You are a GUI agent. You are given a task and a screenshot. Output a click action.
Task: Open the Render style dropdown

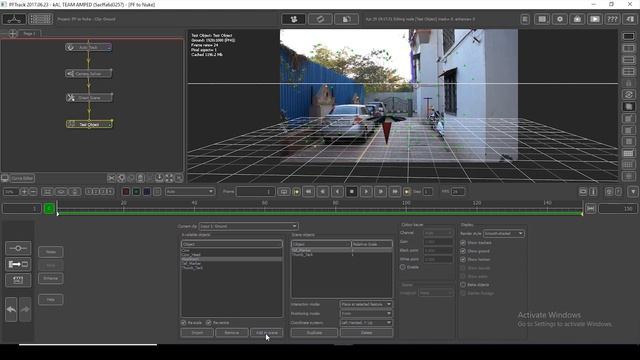tap(504, 233)
